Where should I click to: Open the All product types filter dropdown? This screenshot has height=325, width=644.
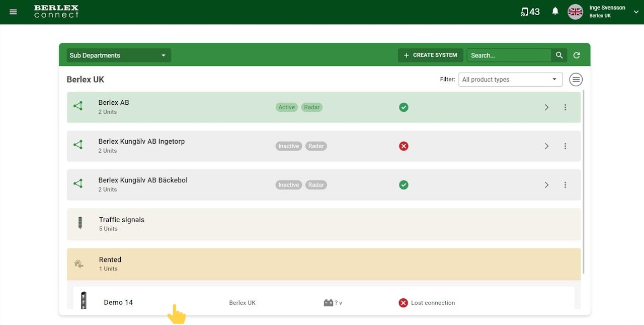pyautogui.click(x=510, y=80)
